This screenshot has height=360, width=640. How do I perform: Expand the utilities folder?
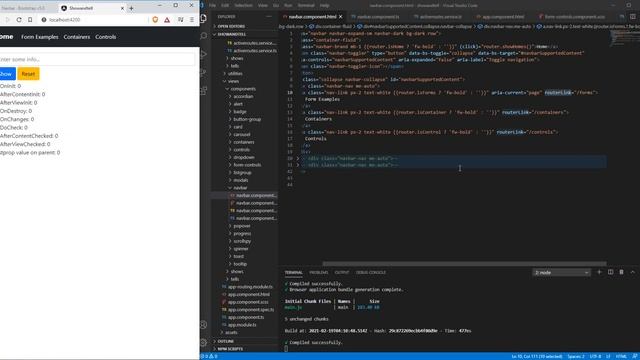(x=235, y=73)
